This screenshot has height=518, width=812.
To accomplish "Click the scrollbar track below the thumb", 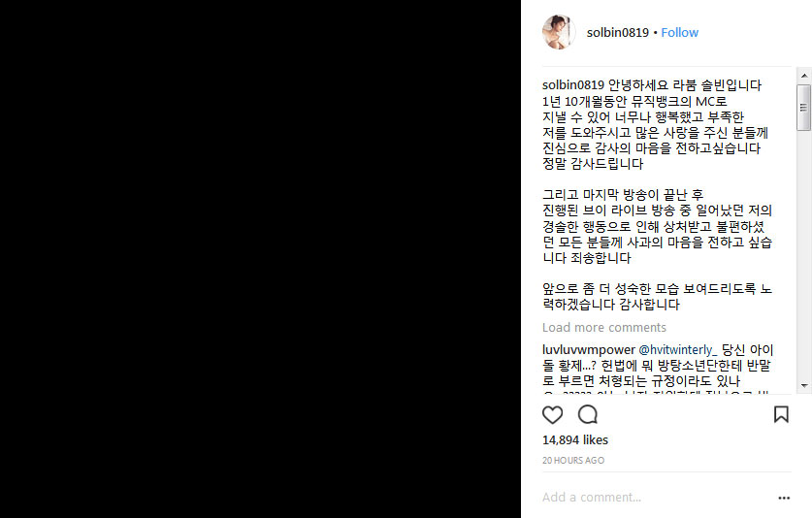I will click(x=804, y=254).
